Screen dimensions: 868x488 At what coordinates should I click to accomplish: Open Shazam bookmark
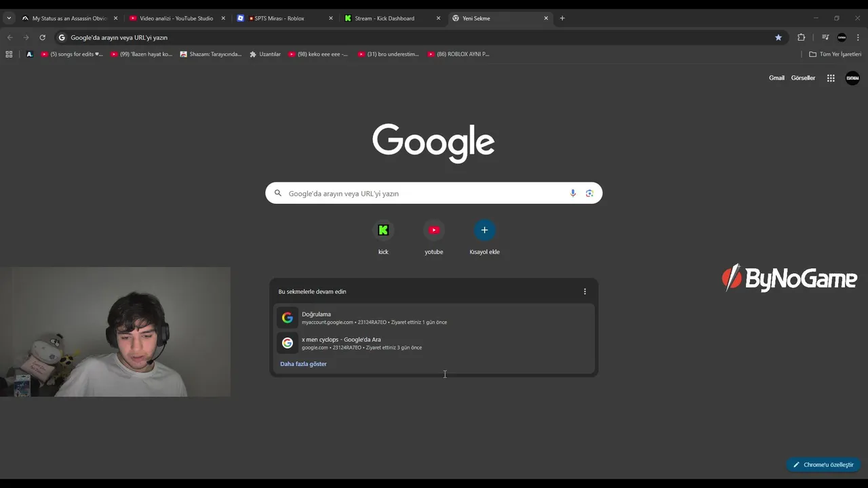[x=211, y=54]
